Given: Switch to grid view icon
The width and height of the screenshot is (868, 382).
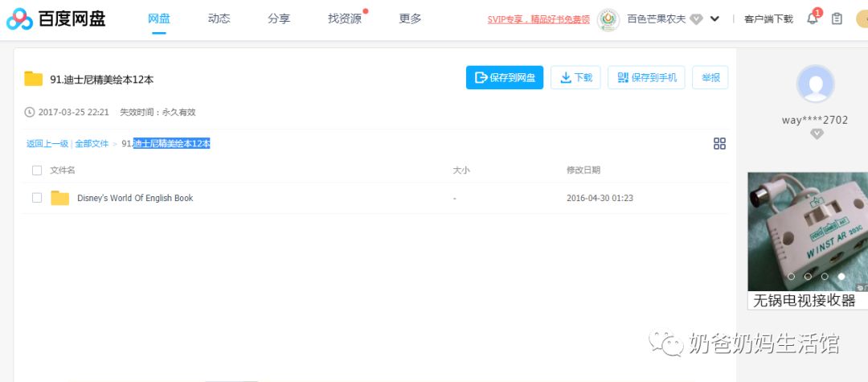Looking at the screenshot, I should (719, 144).
